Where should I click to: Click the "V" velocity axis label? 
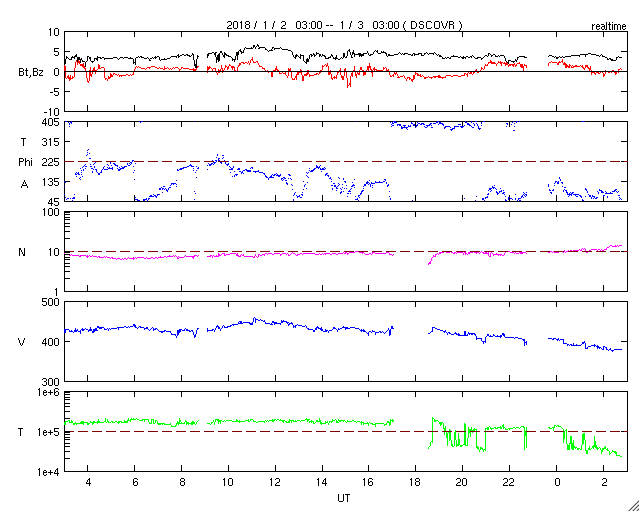tap(22, 342)
